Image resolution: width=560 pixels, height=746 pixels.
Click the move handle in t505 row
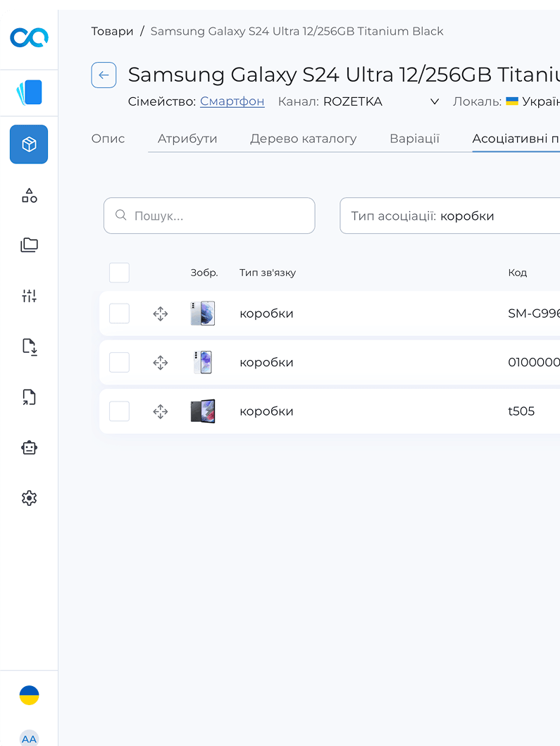[161, 411]
